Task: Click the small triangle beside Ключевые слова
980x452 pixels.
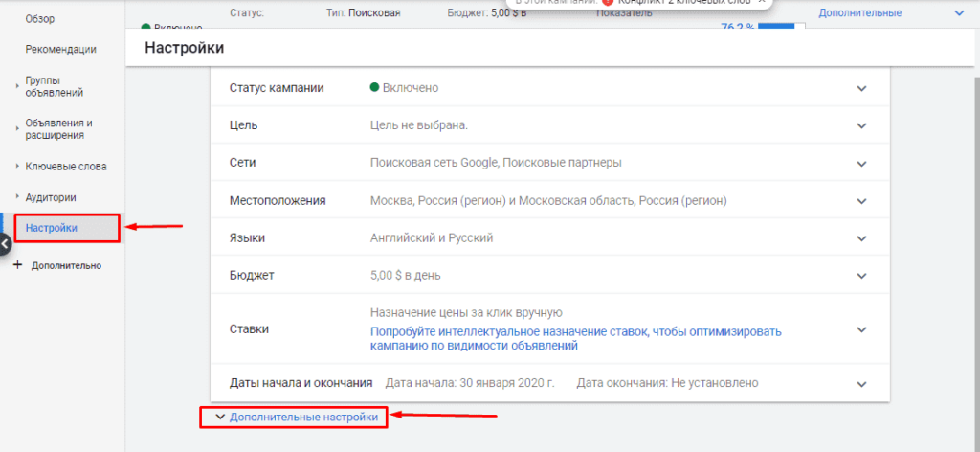Action: point(17,166)
